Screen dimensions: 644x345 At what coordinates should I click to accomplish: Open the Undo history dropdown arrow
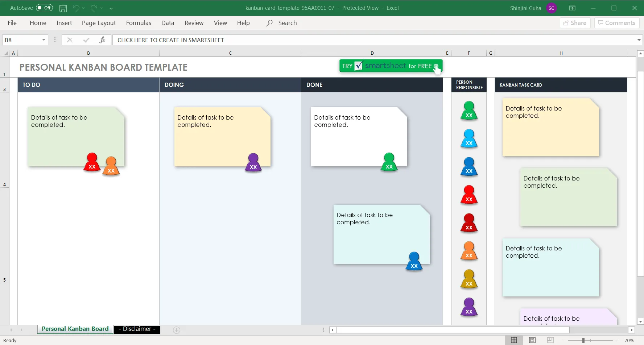coord(83,8)
